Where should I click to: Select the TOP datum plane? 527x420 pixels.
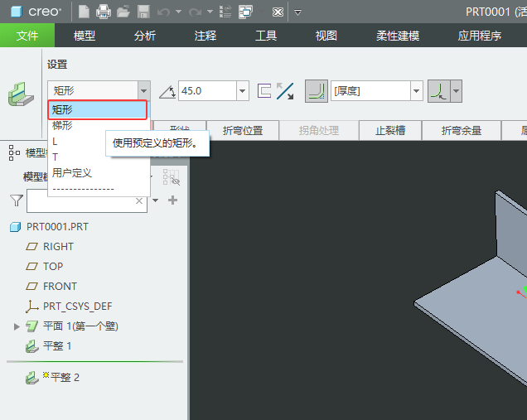coord(53,267)
